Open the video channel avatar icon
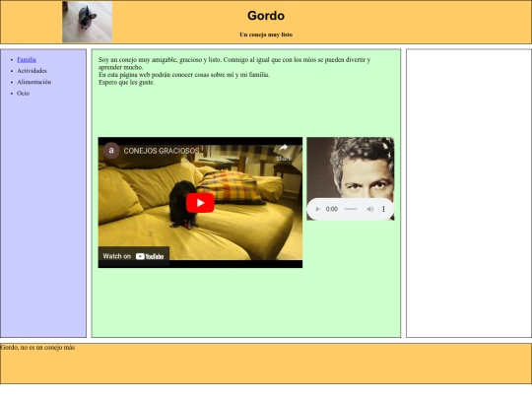 pyautogui.click(x=111, y=151)
